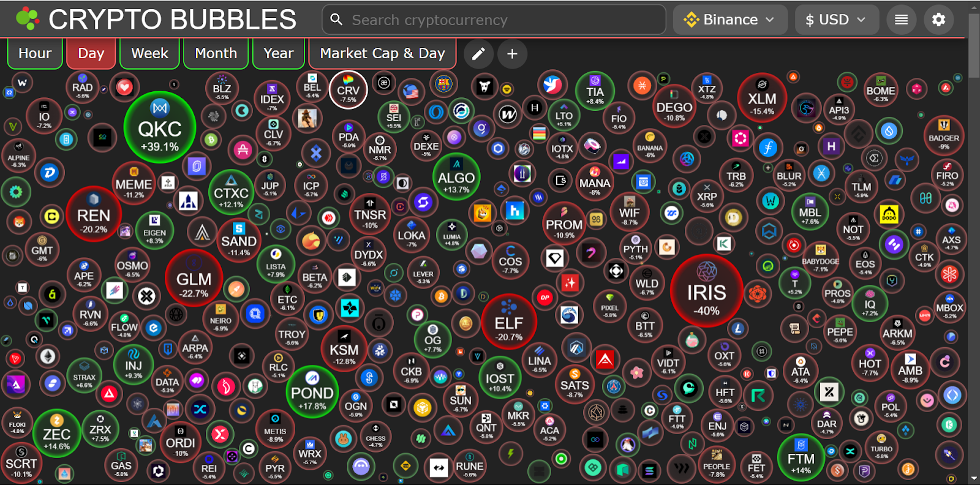980x485 pixels.
Task: Select the EIGEN +8.3% bubble
Action: click(154, 230)
